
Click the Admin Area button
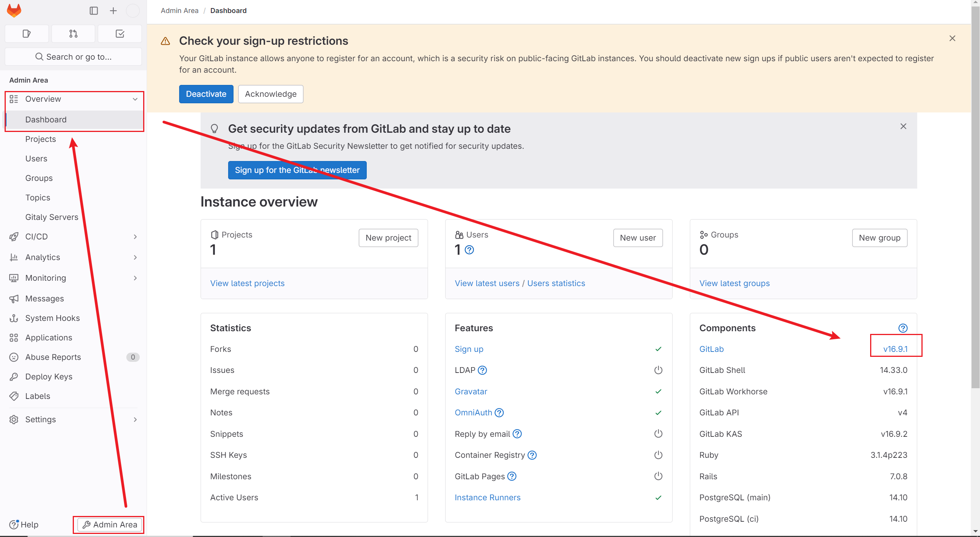point(110,524)
